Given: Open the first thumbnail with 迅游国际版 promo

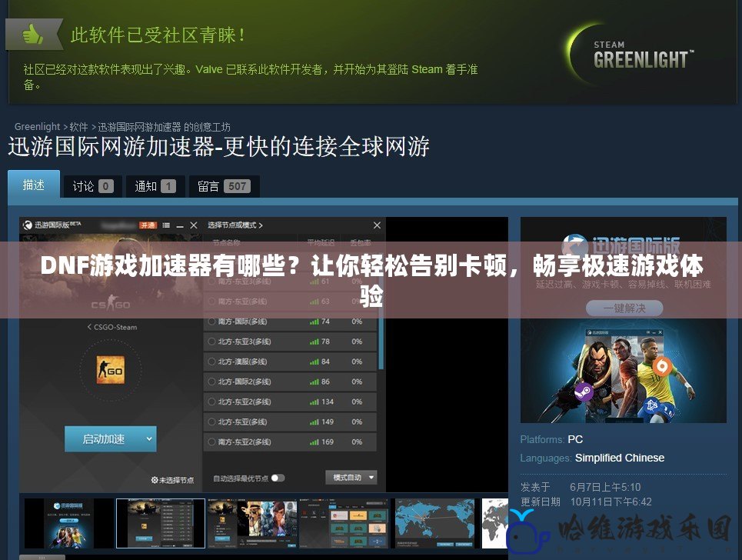Looking at the screenshot, I should coord(69,523).
